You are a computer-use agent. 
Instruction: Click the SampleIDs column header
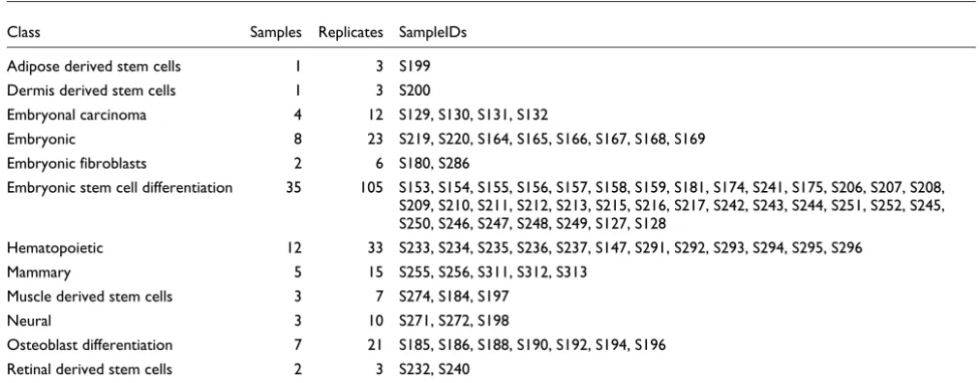(433, 33)
